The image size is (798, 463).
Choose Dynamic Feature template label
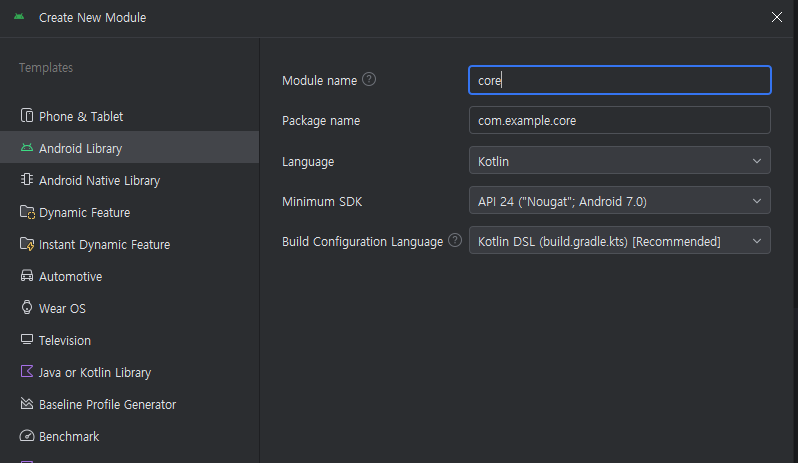(84, 213)
